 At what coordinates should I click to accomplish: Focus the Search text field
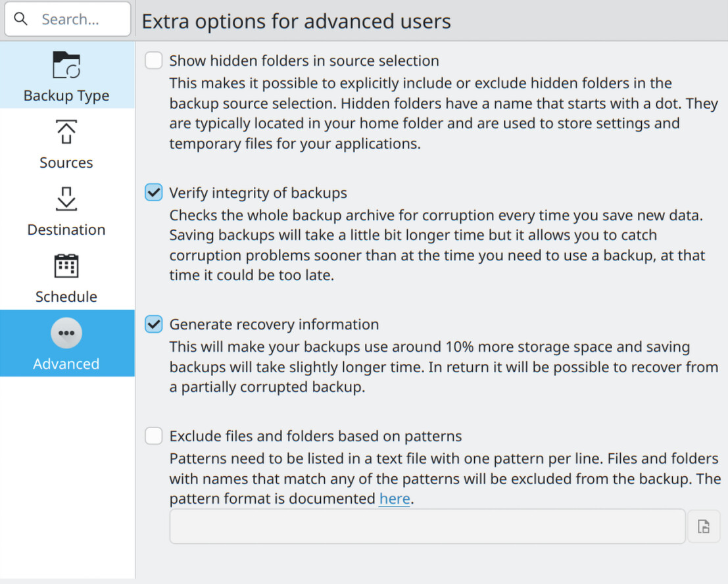pyautogui.click(x=72, y=19)
